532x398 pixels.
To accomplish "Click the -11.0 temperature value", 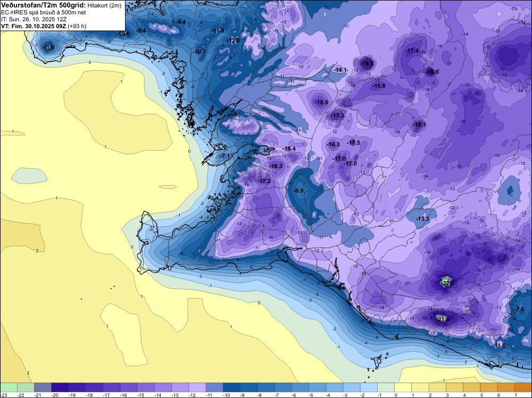I will 218,30.
